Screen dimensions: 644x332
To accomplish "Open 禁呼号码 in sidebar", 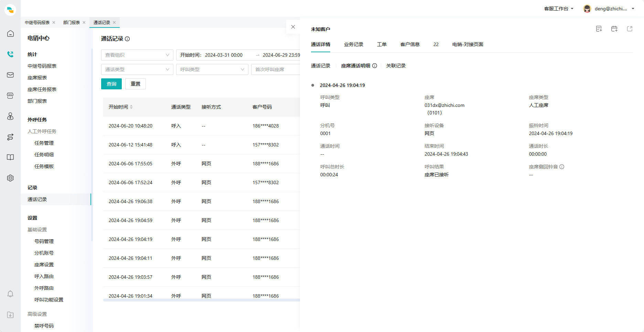I will [44, 326].
